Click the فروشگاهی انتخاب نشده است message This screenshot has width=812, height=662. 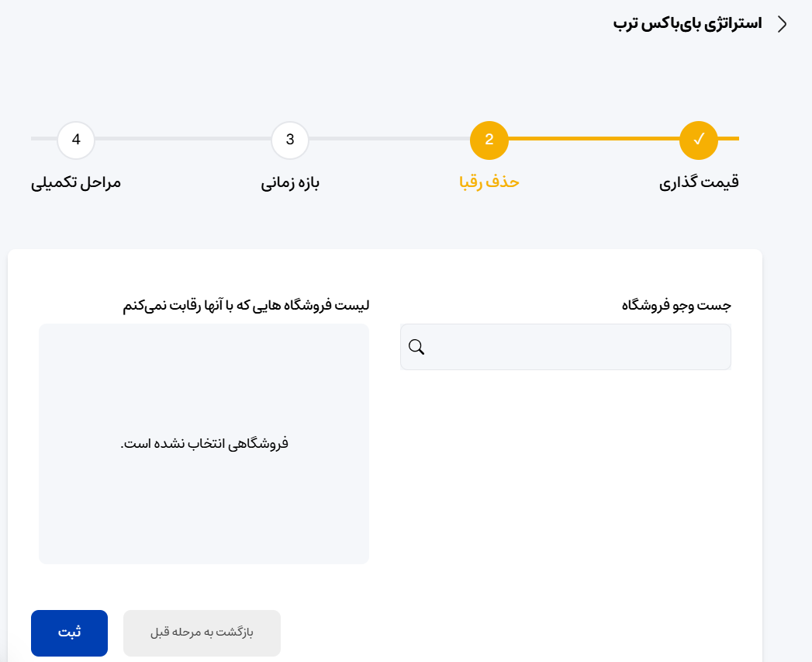tap(204, 444)
